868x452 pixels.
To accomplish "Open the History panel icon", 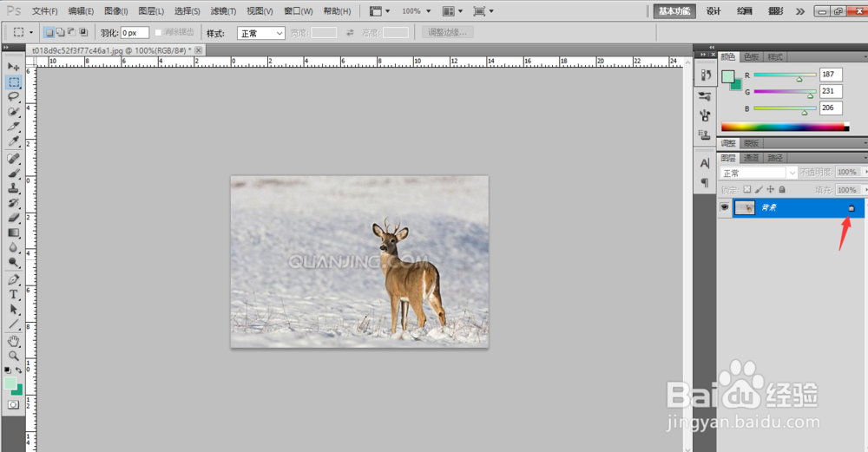I will click(705, 75).
